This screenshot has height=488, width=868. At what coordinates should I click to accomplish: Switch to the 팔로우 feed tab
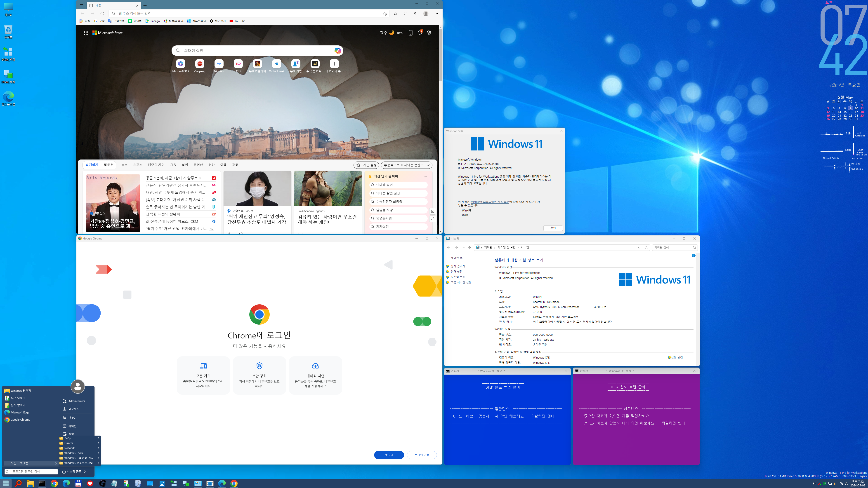pyautogui.click(x=108, y=165)
